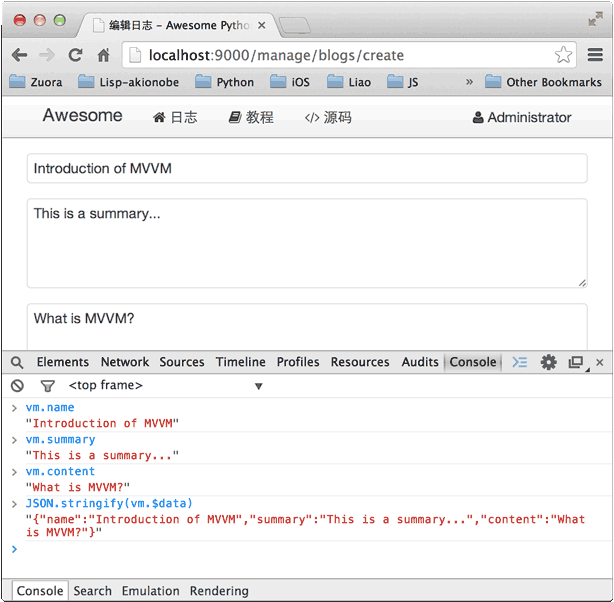
Task: Open DevTools settings gear
Action: (548, 362)
